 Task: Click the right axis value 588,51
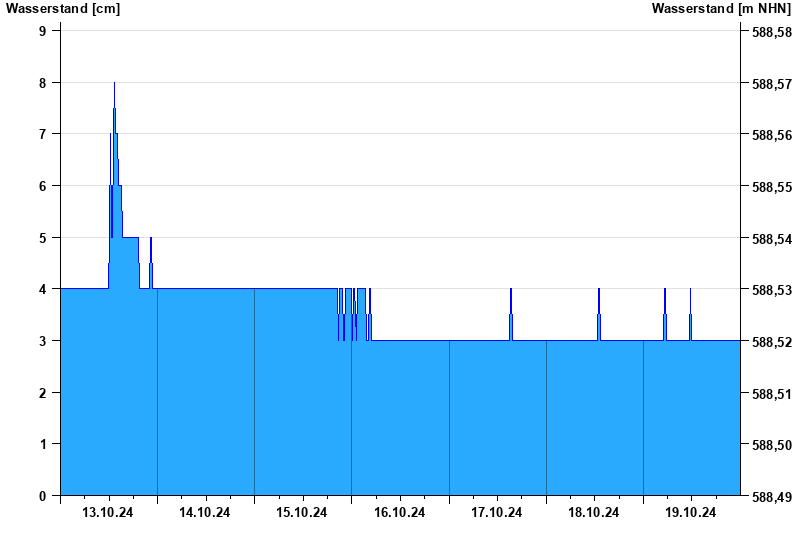[772, 394]
